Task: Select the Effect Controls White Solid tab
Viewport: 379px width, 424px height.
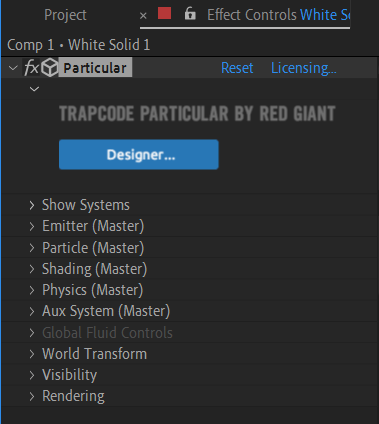Action: [x=279, y=15]
